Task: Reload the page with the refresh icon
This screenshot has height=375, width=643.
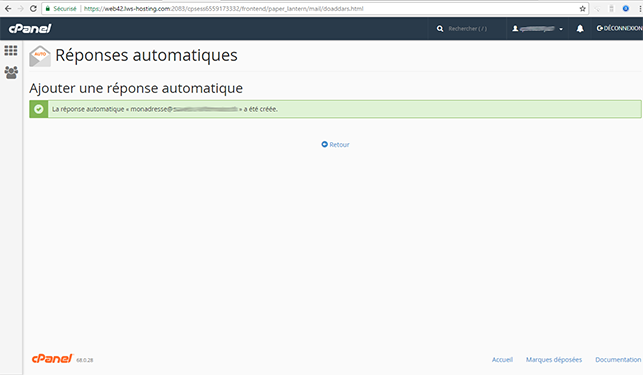Action: coord(33,9)
